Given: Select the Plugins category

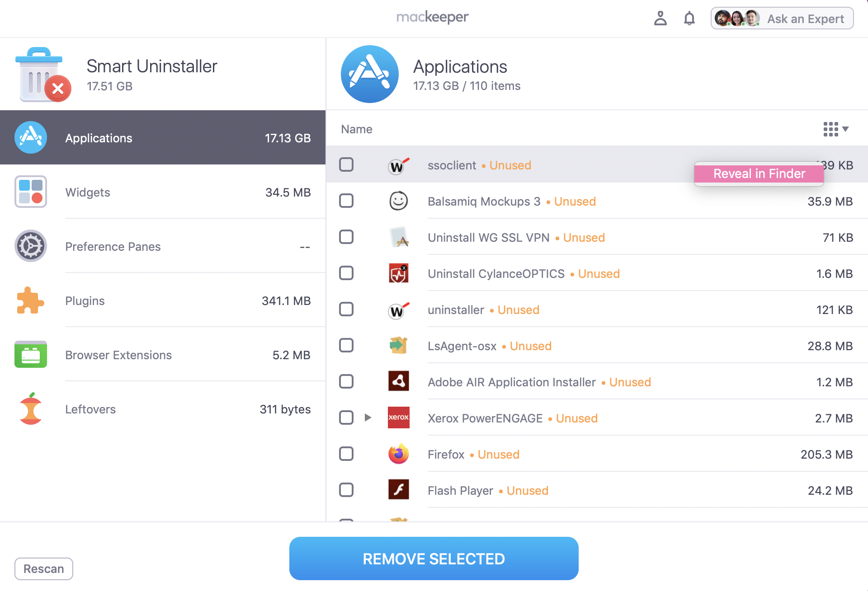Looking at the screenshot, I should 163,300.
